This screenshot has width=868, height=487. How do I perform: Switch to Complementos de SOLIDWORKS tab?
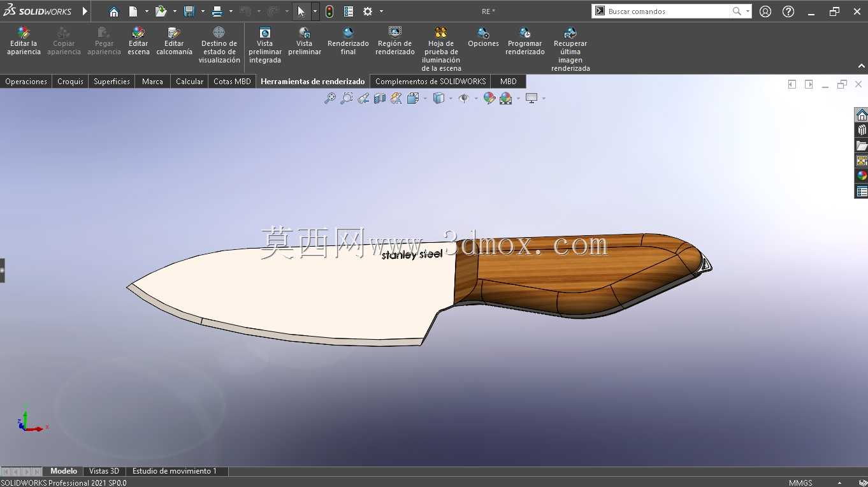430,82
